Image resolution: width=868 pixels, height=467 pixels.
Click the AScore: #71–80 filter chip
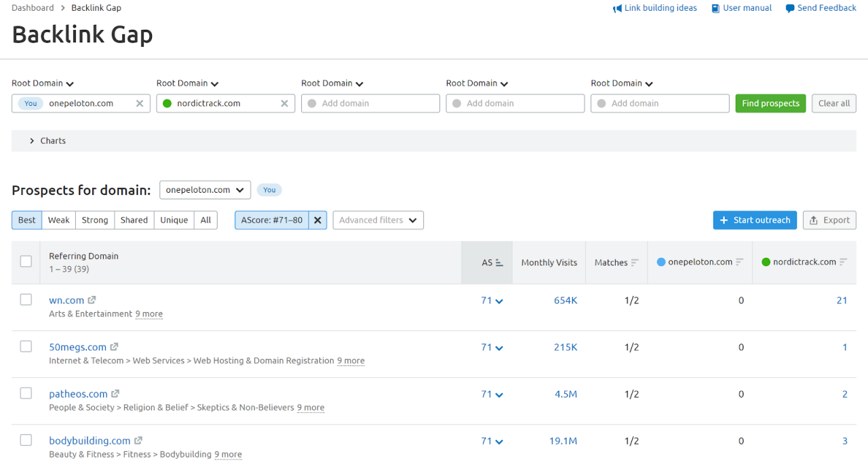pyautogui.click(x=272, y=220)
